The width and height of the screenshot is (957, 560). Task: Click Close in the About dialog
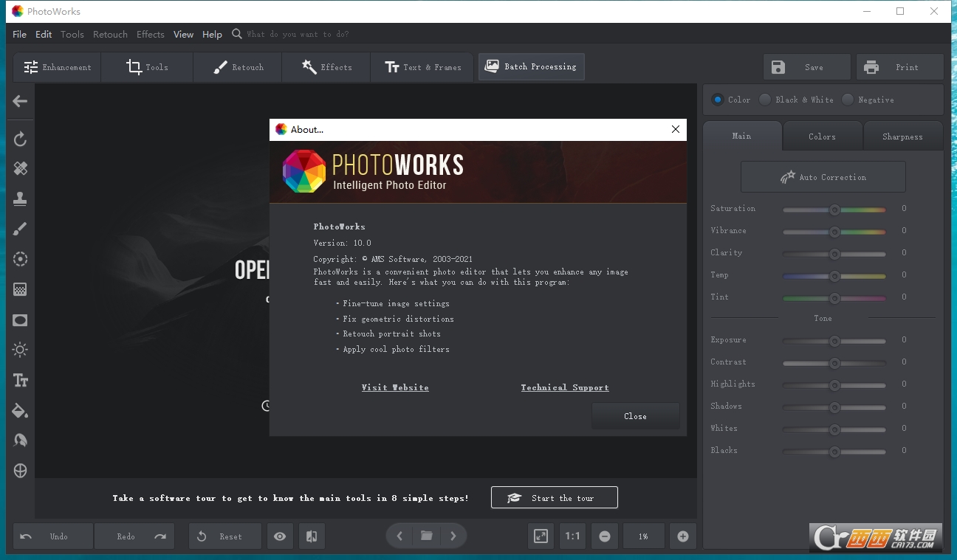point(635,416)
